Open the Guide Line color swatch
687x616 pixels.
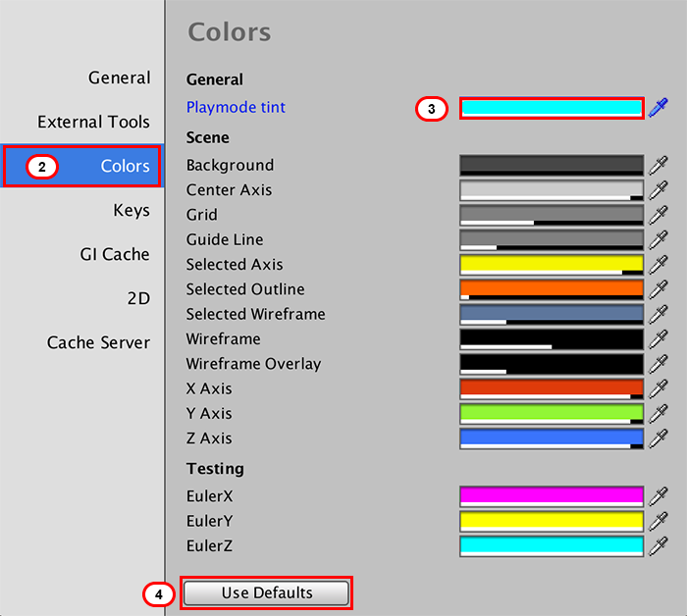(552, 240)
